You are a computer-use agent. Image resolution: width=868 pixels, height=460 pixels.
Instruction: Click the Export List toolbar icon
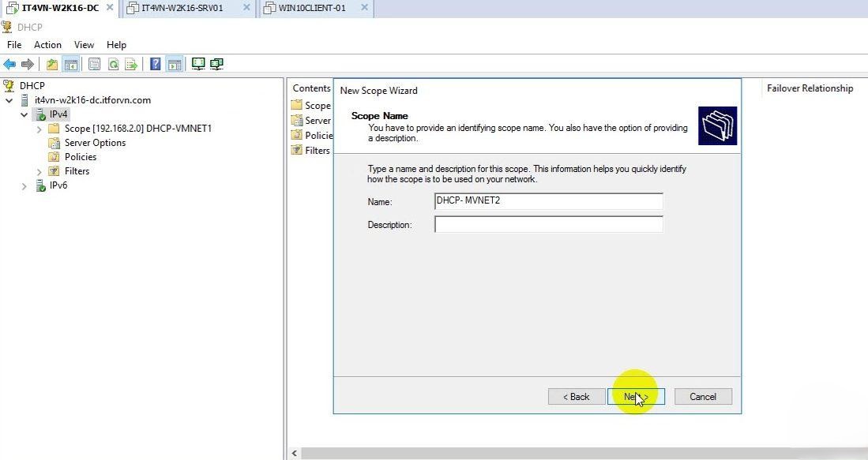131,65
